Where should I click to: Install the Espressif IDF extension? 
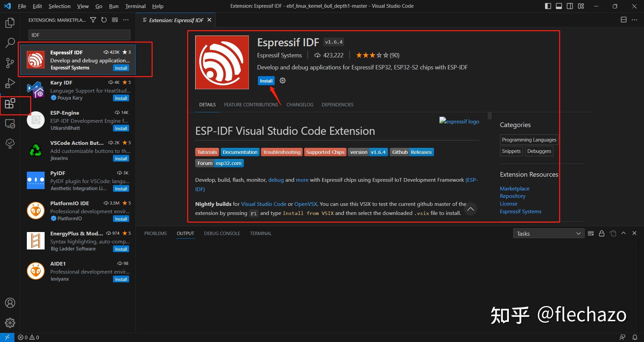tap(266, 81)
